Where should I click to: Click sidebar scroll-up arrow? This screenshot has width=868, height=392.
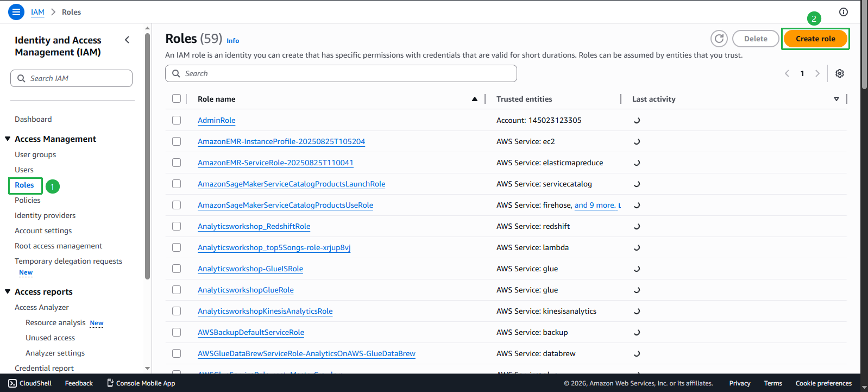coord(147,28)
